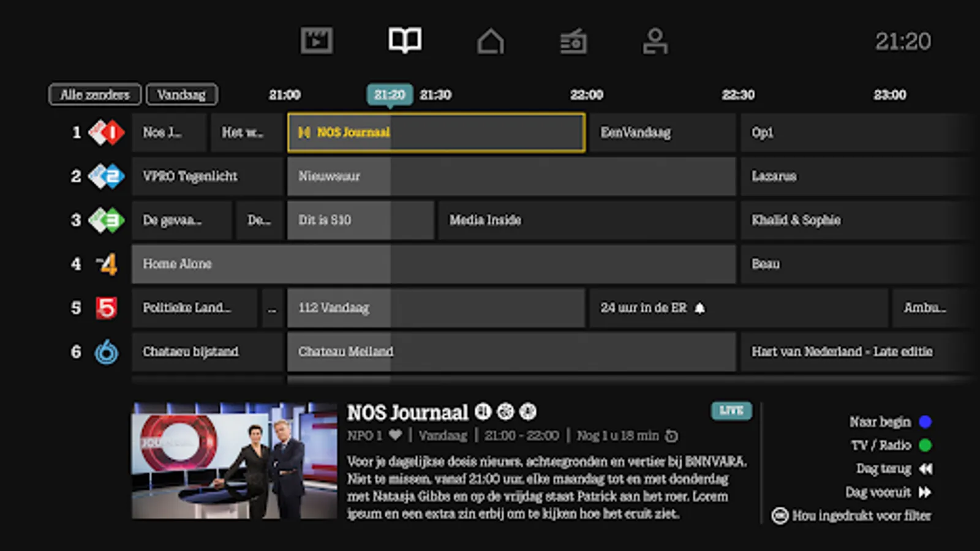Open the radio icon in top navigation

[573, 42]
